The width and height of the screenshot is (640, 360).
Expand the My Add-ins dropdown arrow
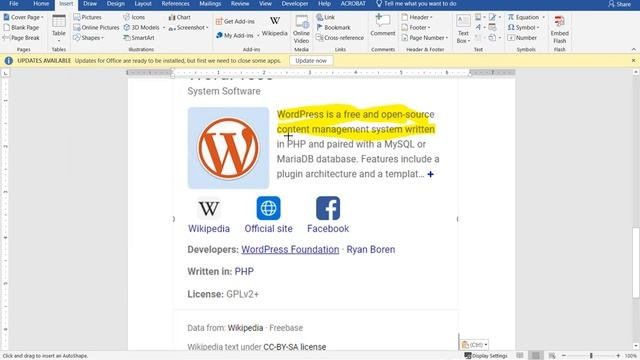coord(258,36)
